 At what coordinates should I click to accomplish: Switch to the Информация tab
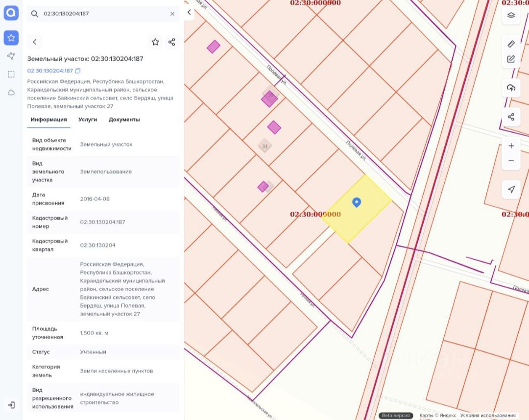(48, 120)
